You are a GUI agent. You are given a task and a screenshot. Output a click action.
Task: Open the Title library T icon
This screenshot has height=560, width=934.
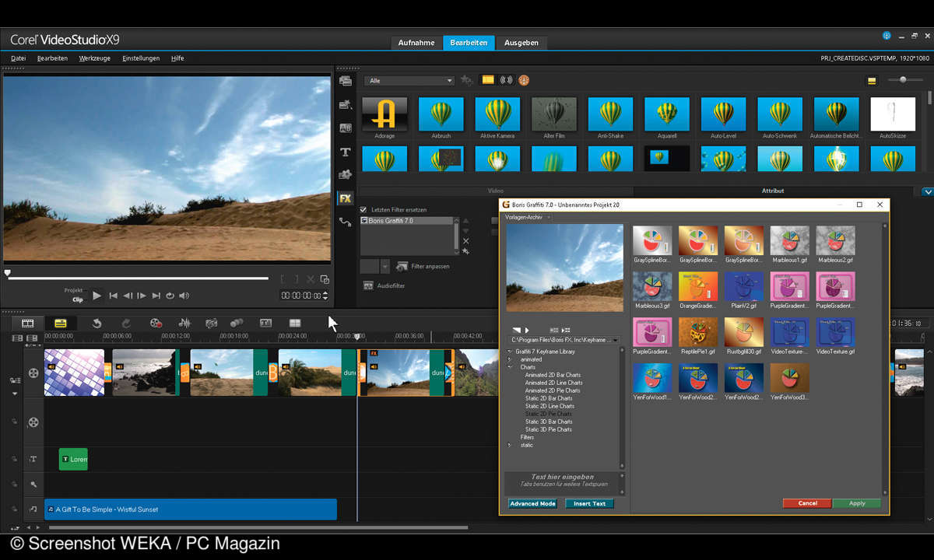pos(346,152)
